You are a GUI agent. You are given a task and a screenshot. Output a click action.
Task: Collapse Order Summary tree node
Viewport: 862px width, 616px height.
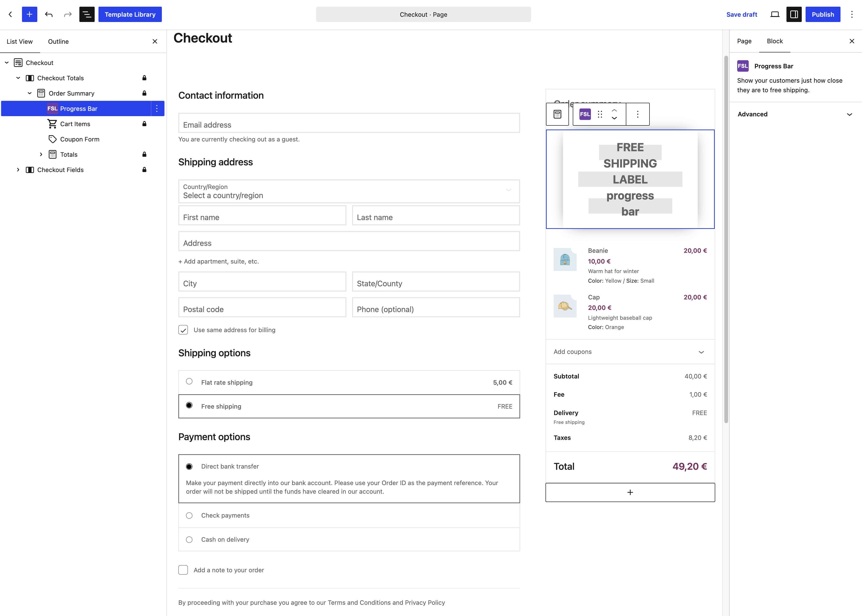click(30, 93)
